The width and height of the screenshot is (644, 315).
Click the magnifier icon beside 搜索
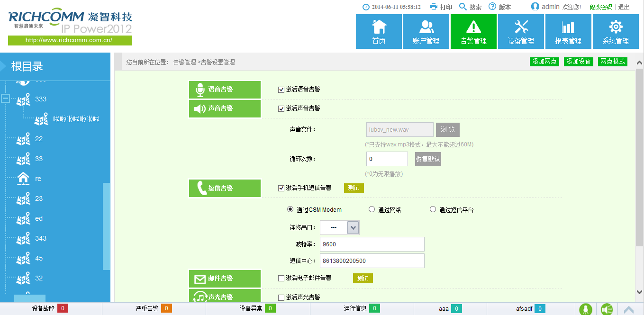click(x=462, y=7)
